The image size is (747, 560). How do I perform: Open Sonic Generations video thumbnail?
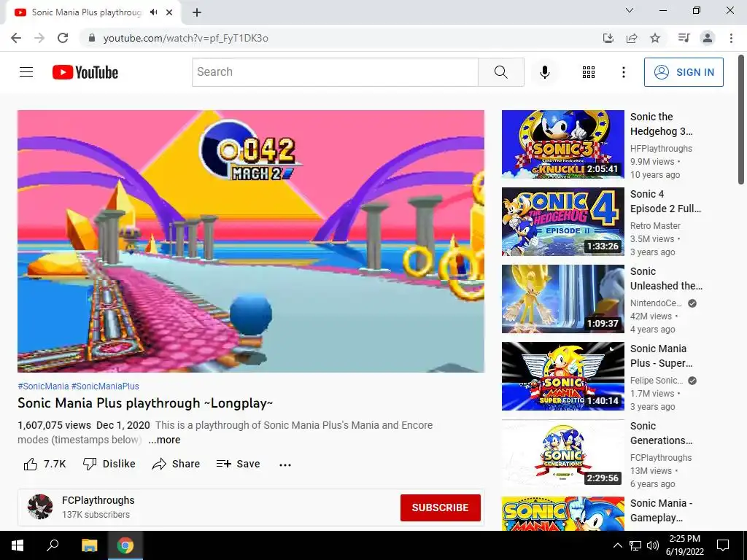coord(562,454)
